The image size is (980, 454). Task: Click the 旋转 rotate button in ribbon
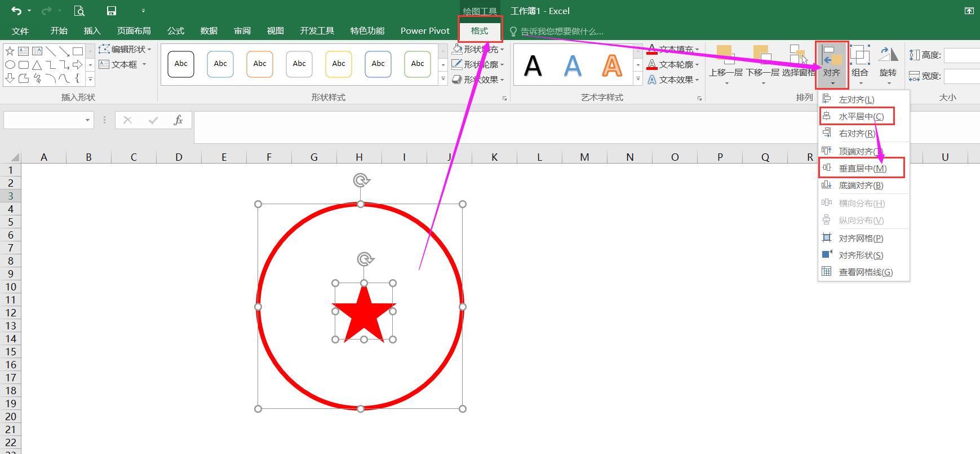tap(888, 64)
